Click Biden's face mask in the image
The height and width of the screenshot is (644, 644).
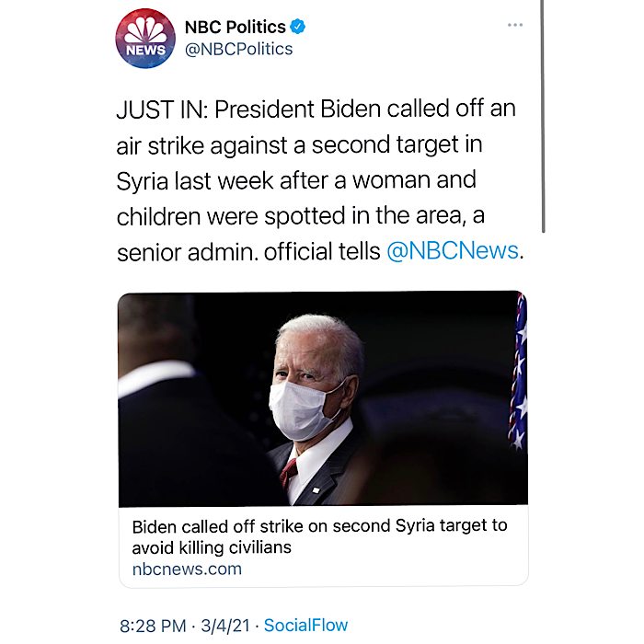click(x=304, y=408)
